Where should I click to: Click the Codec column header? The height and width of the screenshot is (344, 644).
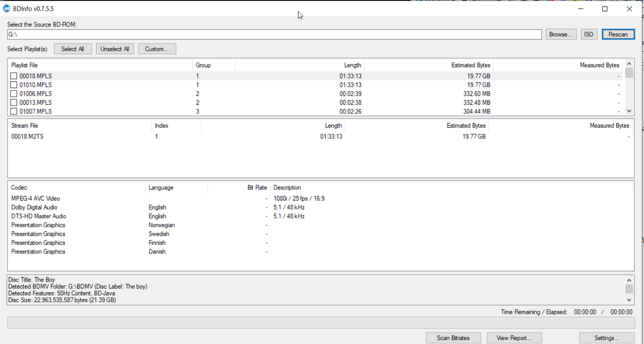click(76, 187)
